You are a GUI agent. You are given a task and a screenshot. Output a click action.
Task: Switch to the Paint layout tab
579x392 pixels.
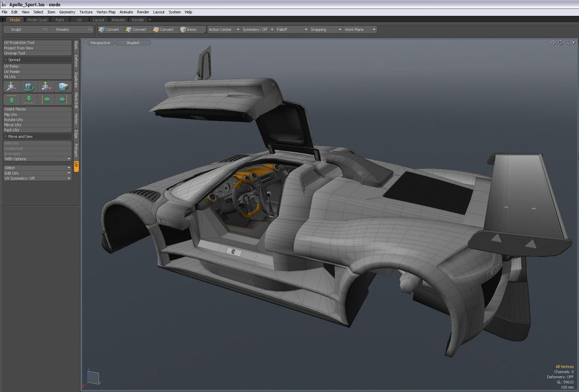[60, 20]
